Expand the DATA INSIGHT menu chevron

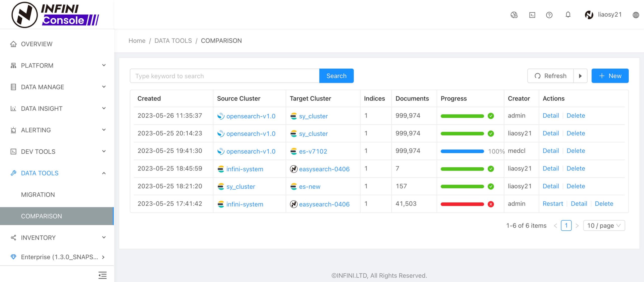(x=104, y=108)
